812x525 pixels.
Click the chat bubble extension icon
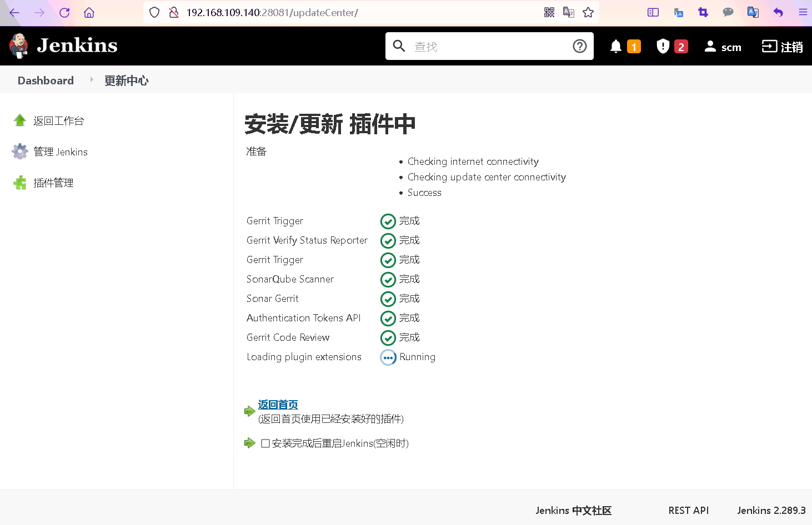pos(728,12)
